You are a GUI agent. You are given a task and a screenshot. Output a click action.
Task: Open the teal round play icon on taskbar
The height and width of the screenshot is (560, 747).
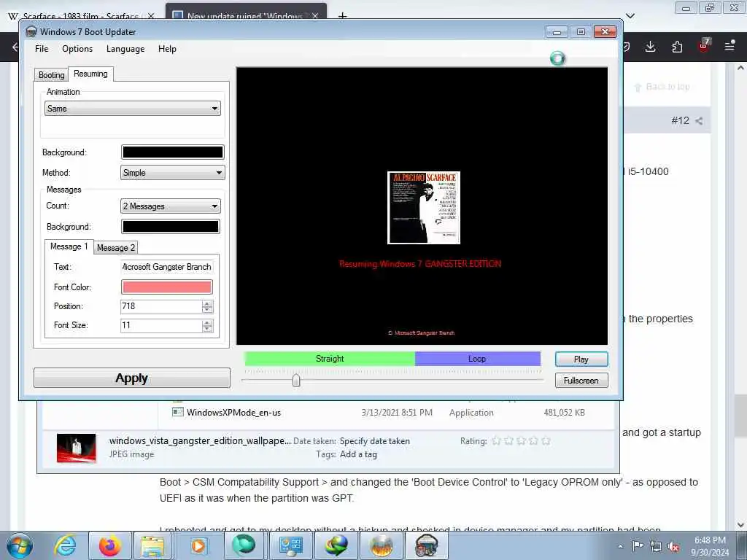click(x=244, y=545)
